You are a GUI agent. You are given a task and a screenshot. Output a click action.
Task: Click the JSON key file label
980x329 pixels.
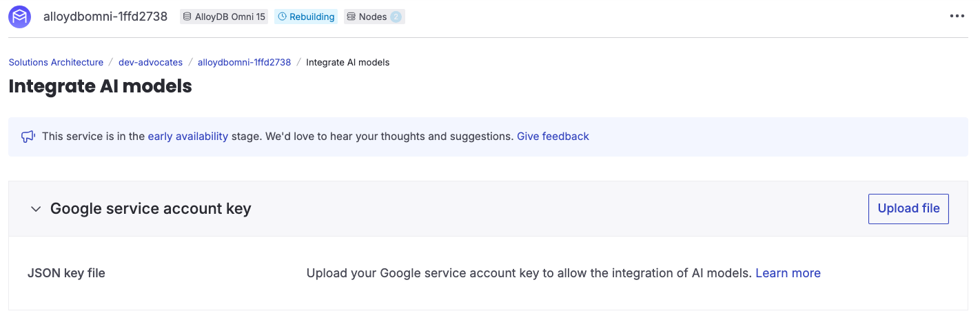[66, 273]
